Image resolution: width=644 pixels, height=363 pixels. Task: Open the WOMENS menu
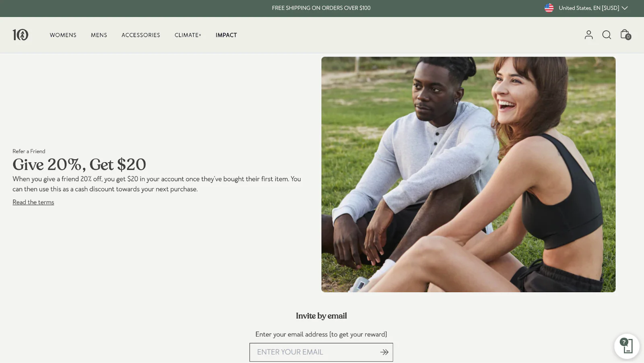(x=63, y=35)
